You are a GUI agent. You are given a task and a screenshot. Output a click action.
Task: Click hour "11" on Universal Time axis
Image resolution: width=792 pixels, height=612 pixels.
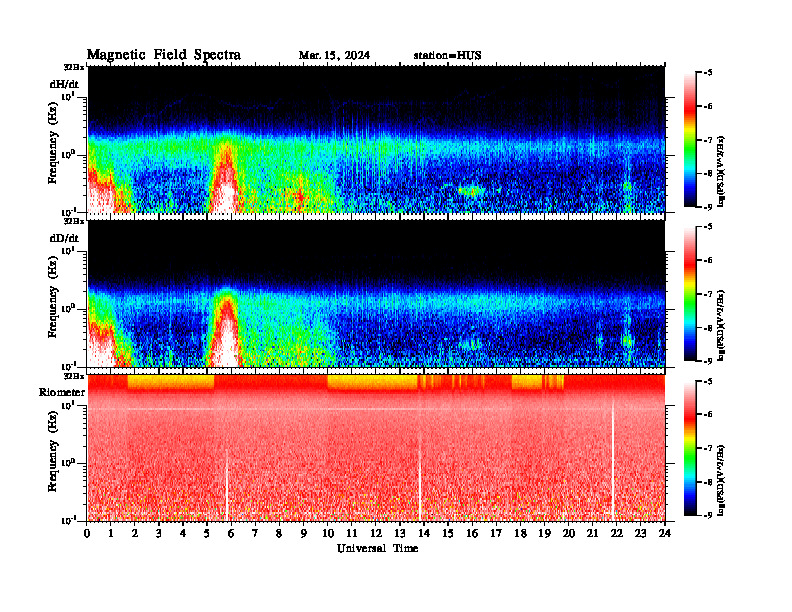point(352,534)
